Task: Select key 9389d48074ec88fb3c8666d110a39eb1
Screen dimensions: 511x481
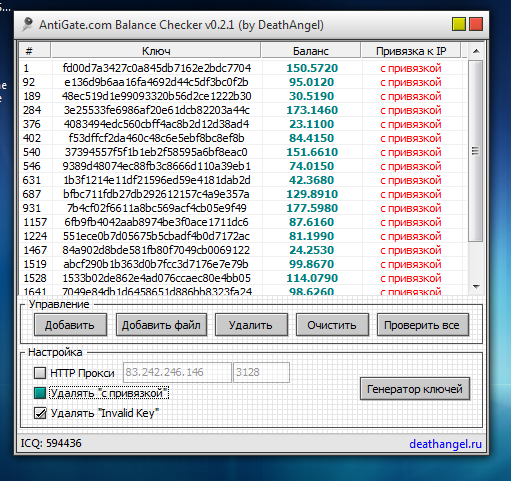Action: [x=156, y=166]
